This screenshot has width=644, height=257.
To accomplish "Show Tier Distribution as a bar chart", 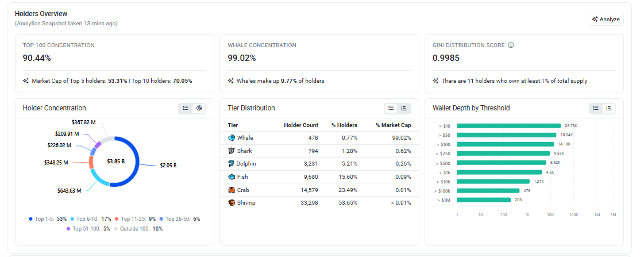I will [404, 108].
